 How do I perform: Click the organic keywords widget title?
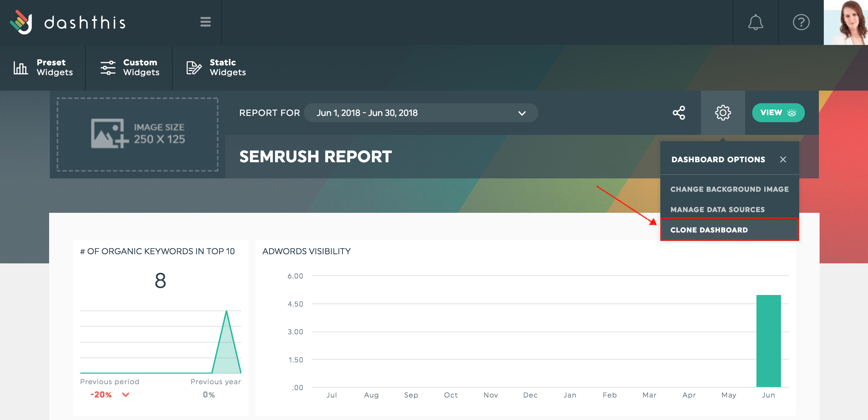(x=157, y=251)
